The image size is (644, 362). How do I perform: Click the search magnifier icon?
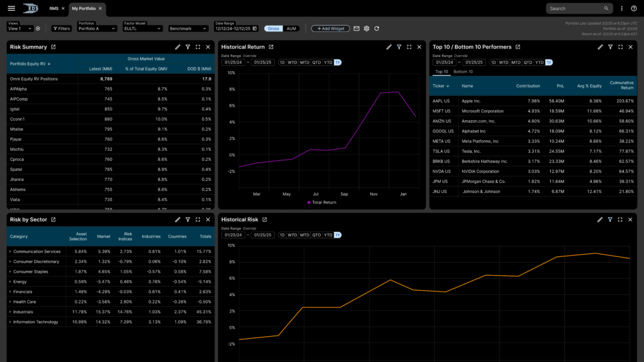(x=606, y=8)
